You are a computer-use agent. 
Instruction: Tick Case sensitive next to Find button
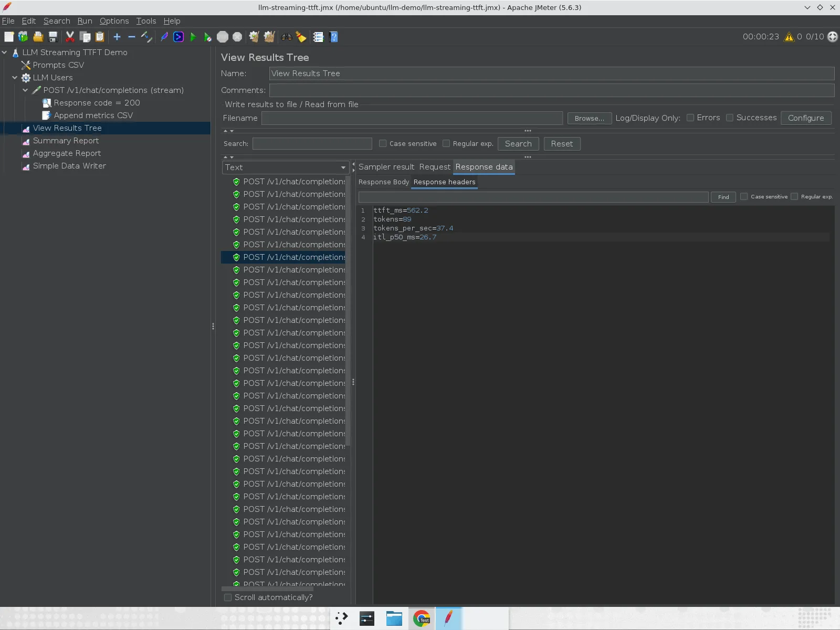pos(744,196)
